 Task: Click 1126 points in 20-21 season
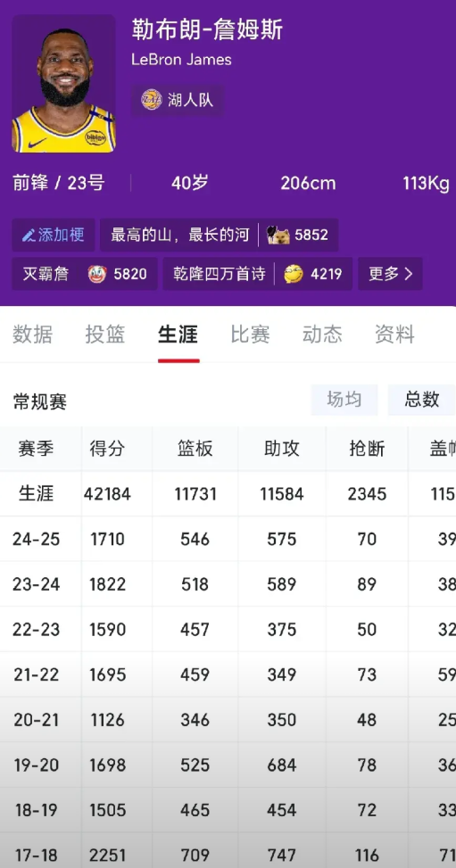pyautogui.click(x=107, y=720)
